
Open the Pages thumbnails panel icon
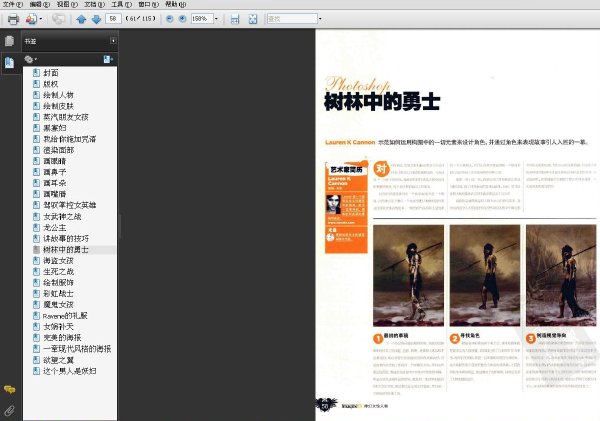pyautogui.click(x=10, y=41)
